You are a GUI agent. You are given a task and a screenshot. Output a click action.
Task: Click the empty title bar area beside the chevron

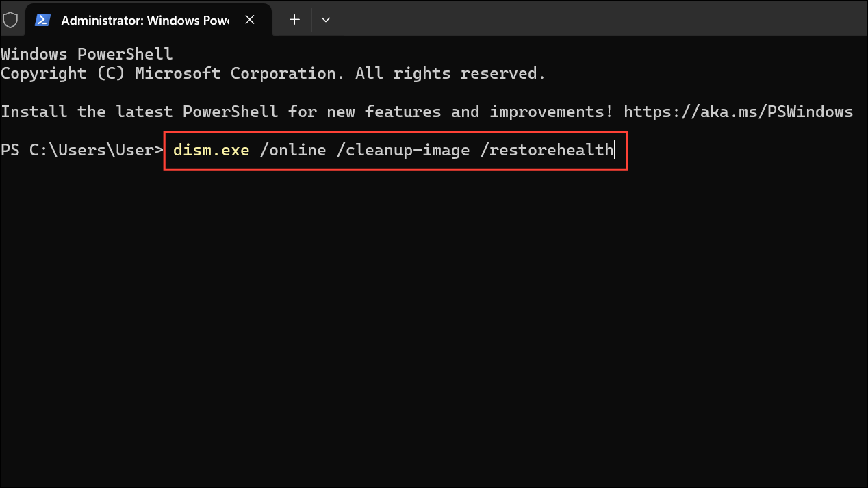click(x=602, y=20)
